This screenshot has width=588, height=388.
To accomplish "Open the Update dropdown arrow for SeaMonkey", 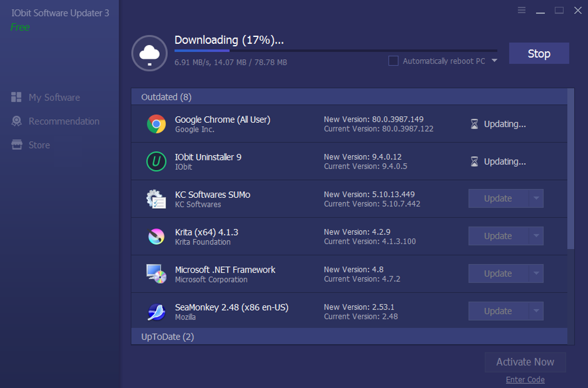I will [x=536, y=311].
